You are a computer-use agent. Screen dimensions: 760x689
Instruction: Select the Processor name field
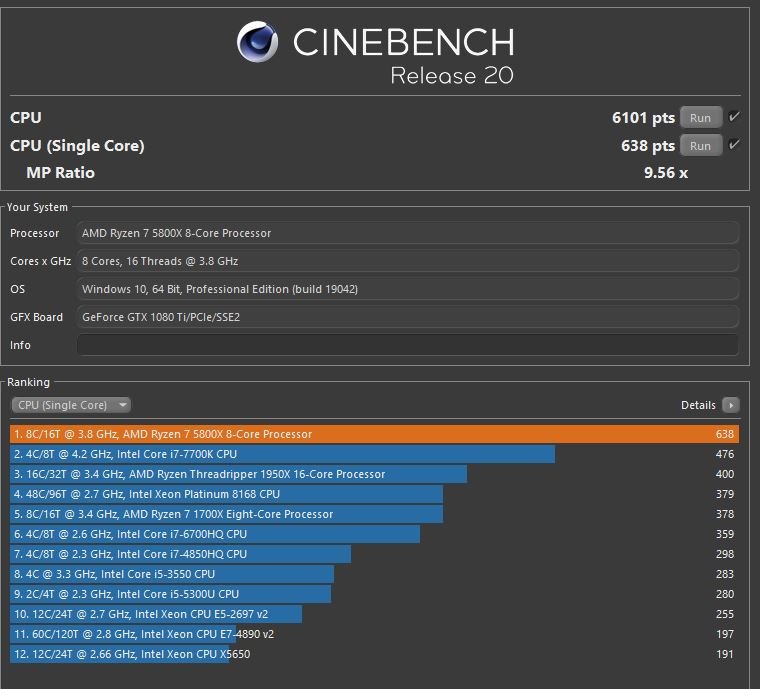pos(408,233)
